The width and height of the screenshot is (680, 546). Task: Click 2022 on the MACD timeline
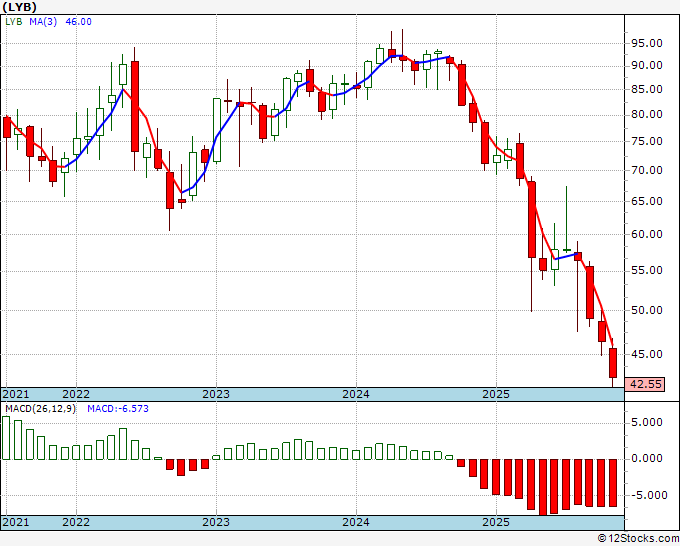point(76,522)
